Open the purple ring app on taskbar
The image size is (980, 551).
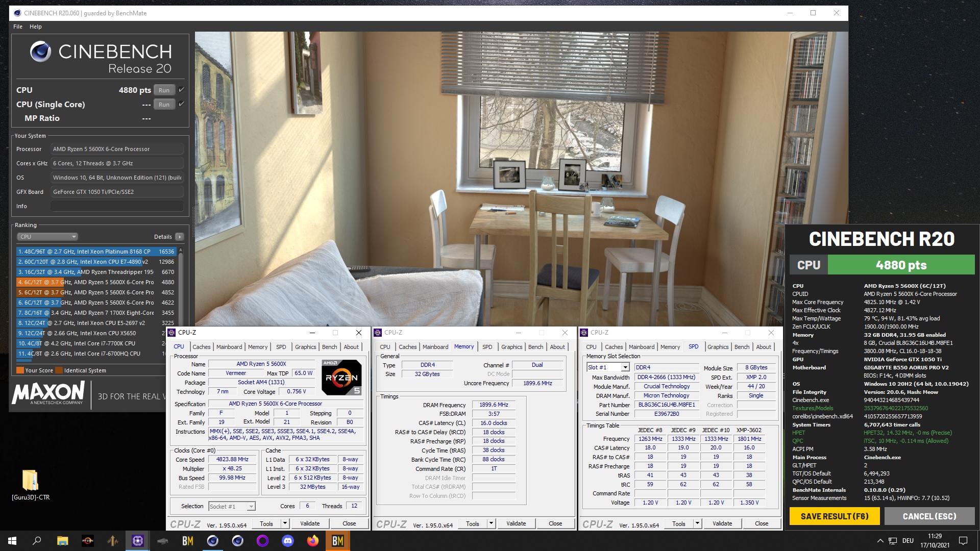tap(263, 541)
